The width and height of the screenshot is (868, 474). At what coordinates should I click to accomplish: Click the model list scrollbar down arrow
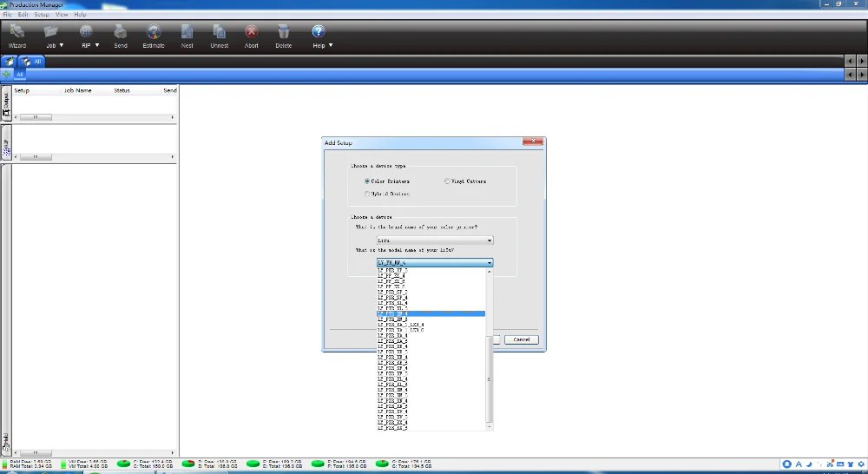pyautogui.click(x=489, y=427)
